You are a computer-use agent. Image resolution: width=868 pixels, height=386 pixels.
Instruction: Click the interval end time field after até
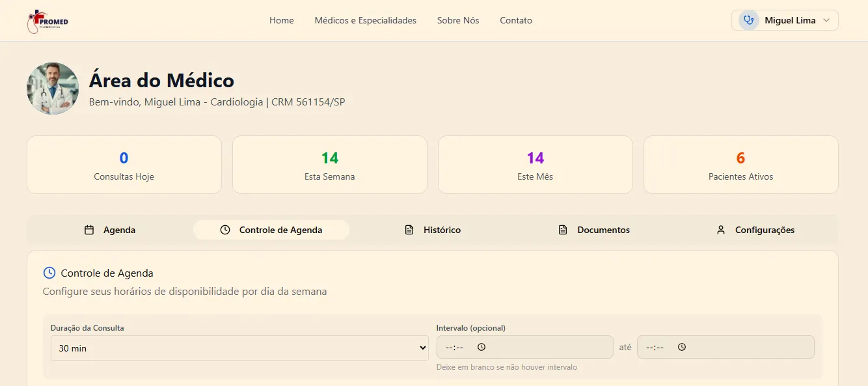[726, 347]
